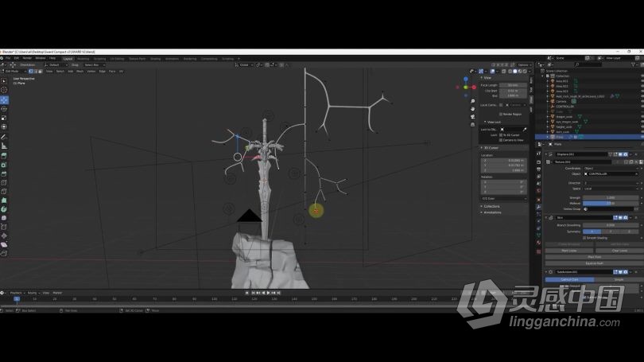
Task: Switch to the Sculpting workspace tab
Action: click(x=100, y=59)
